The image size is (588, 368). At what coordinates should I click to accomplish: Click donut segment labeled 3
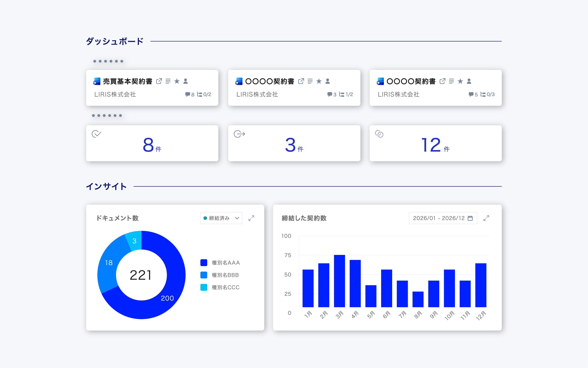(134, 241)
